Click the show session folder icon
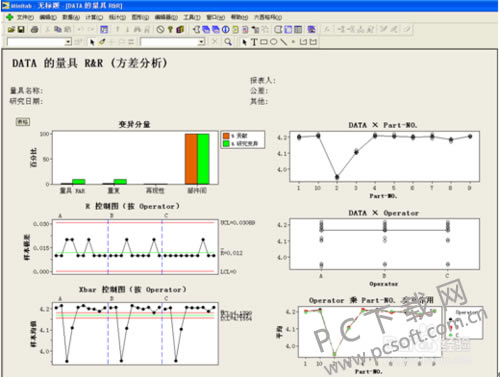 tap(197, 30)
